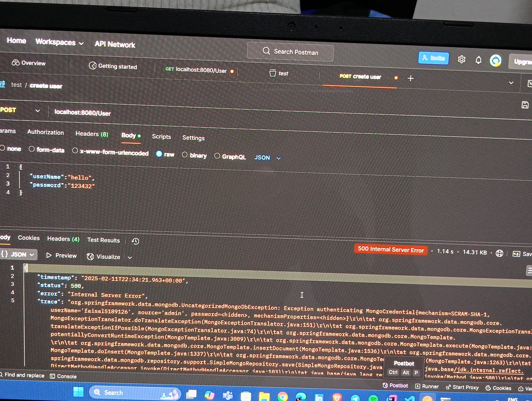
Task: Select the raw body type
Action: [165, 154]
